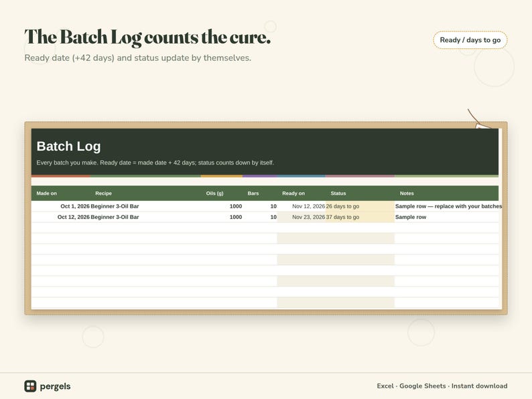Click the 'Nov 23, 2026' ready date cell
This screenshot has height=399, width=532.
pyautogui.click(x=302, y=217)
